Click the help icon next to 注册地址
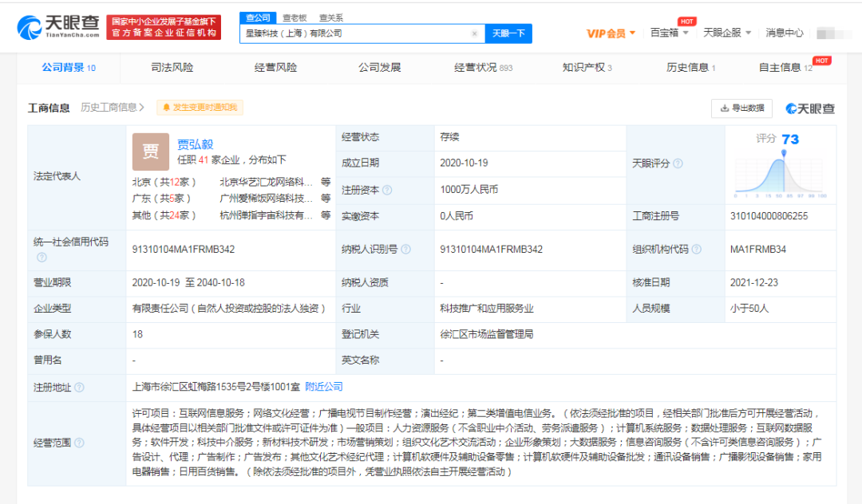The image size is (862, 504). point(79,388)
